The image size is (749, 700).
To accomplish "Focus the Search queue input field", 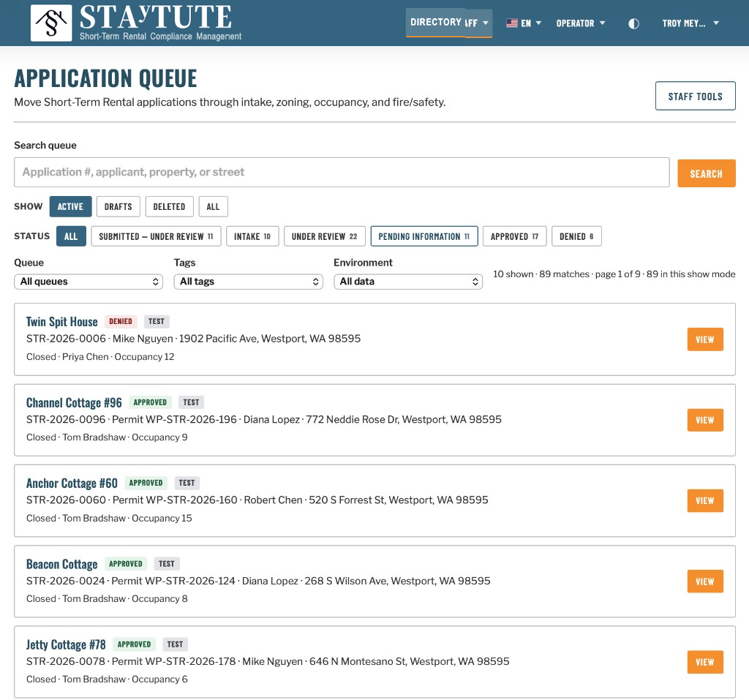I will [342, 172].
